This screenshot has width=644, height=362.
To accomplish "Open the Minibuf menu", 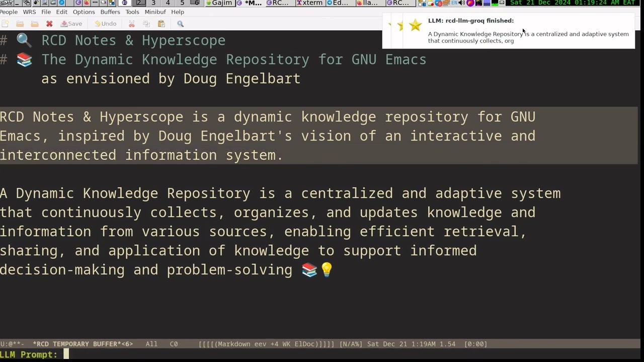I will tap(155, 12).
